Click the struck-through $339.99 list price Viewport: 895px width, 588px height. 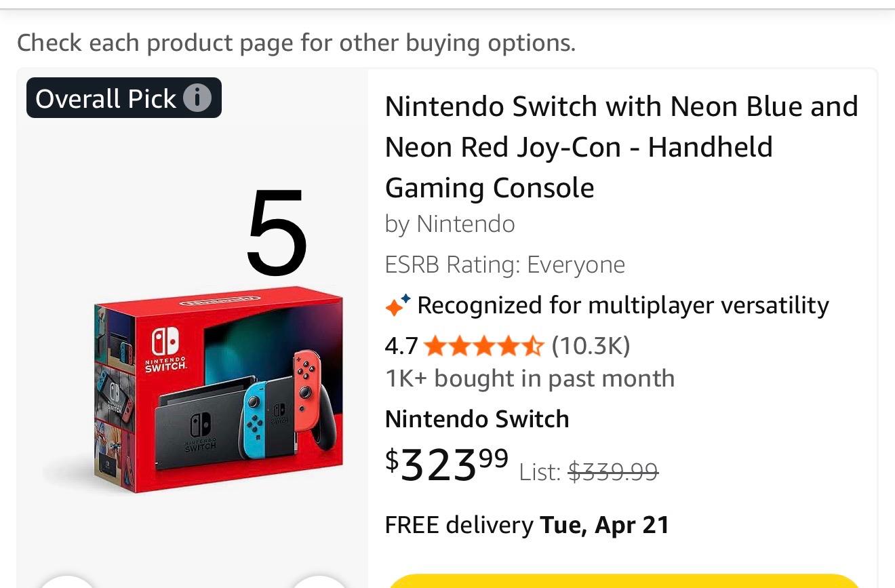612,471
